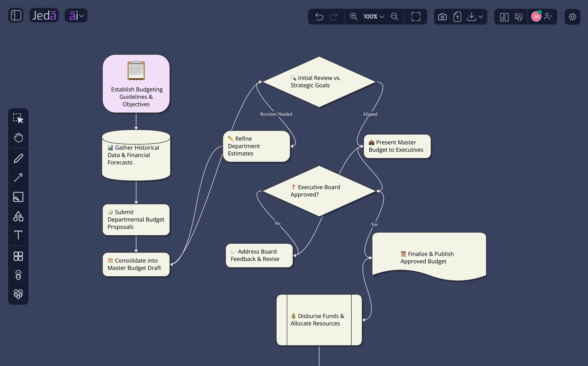
Task: Open the AI assistant robot tool
Action: pos(18,275)
